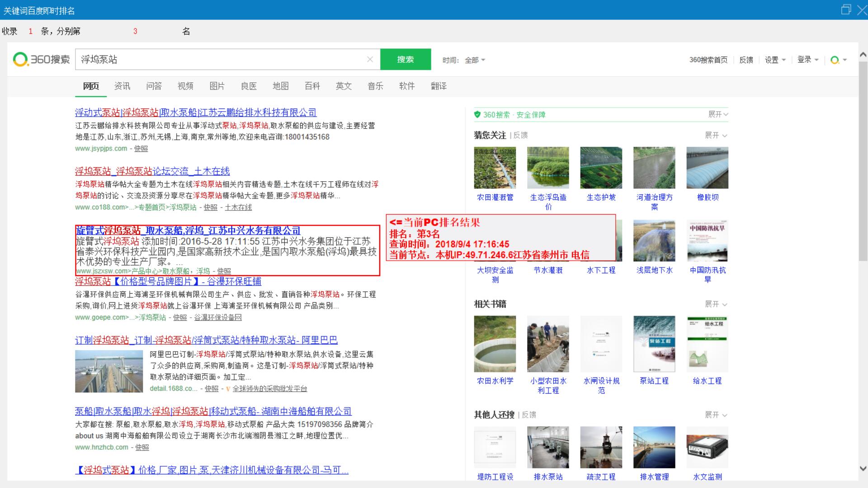This screenshot has height=488, width=868.
Task: Click the 反馈 link in top bar
Action: 746,60
